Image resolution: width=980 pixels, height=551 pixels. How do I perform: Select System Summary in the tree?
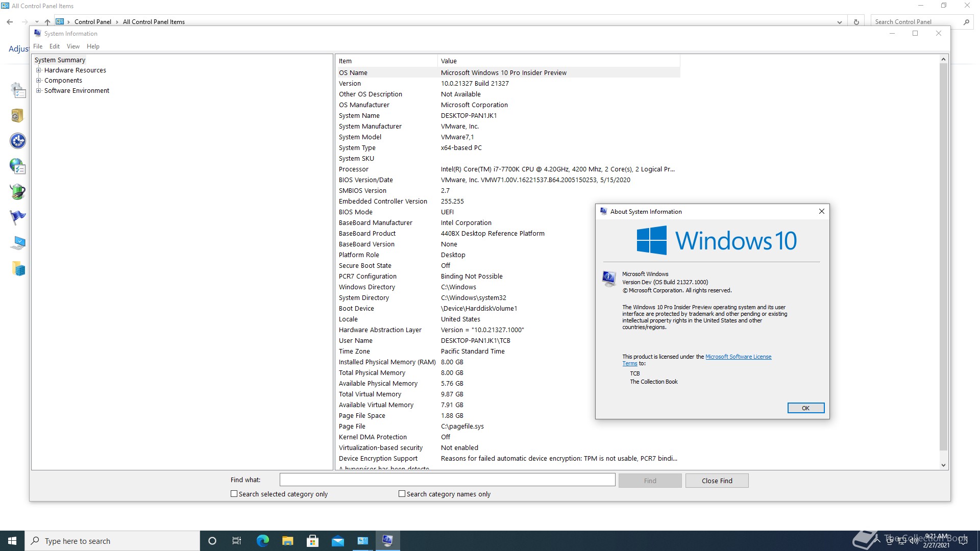(x=60, y=60)
